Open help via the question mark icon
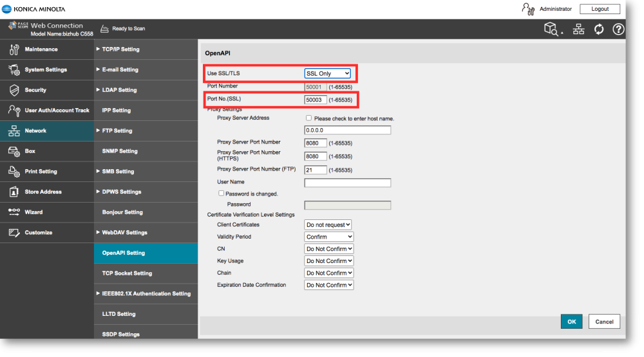This screenshot has width=644, height=357. tap(618, 29)
